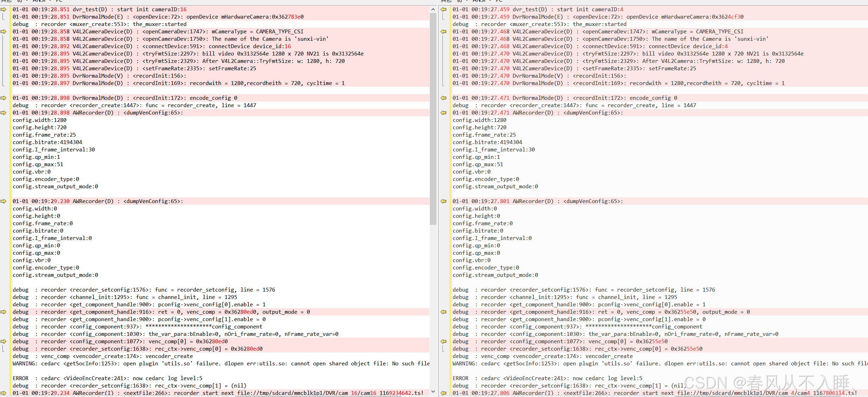Click left-pane arrow beside venc_comp = 0x36280ed0 line

point(4,312)
